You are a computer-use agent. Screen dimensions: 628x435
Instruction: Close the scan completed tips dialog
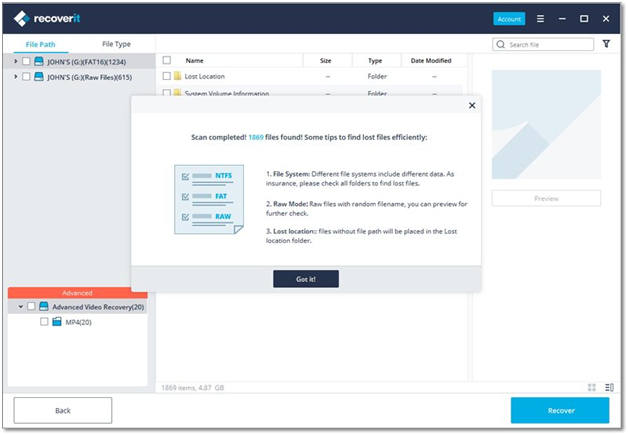[472, 105]
